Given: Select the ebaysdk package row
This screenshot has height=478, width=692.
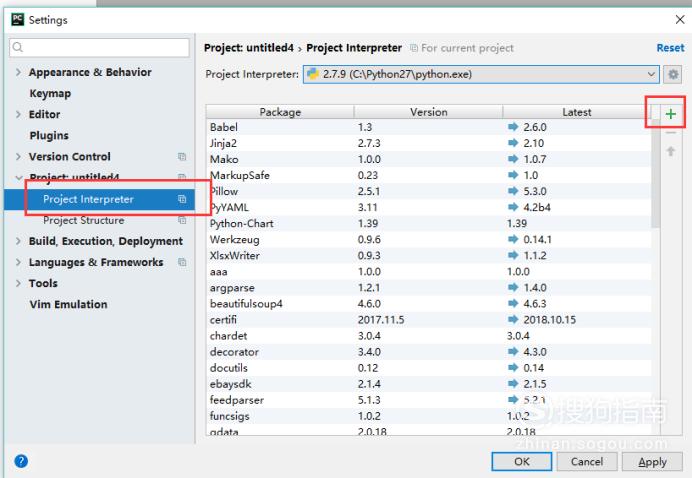Looking at the screenshot, I should pos(429,384).
